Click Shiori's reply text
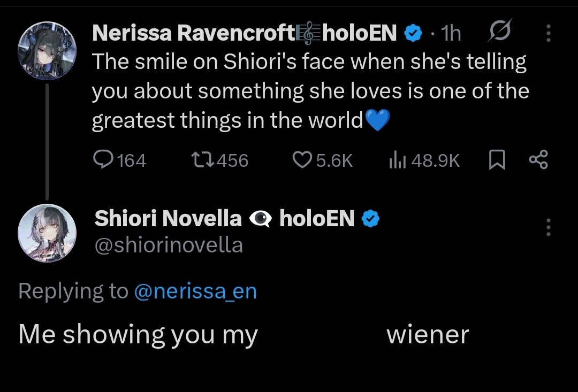This screenshot has width=578, height=392. (x=244, y=335)
